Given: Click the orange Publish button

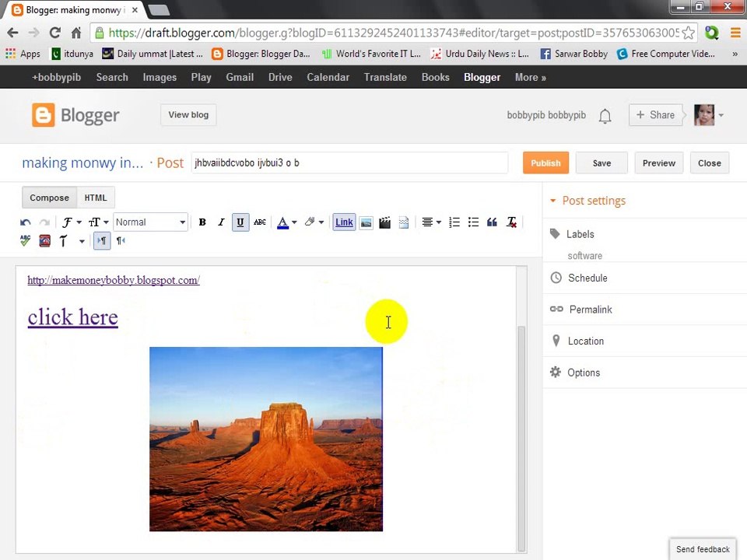Looking at the screenshot, I should (x=545, y=163).
